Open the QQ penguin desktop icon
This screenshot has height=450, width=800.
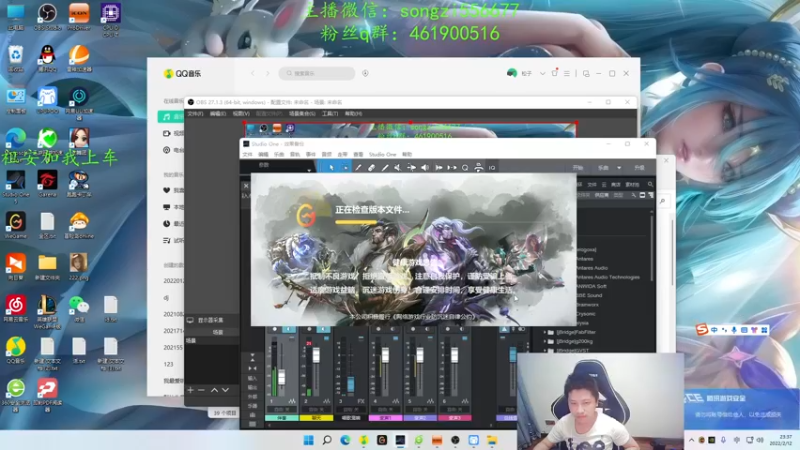(47, 57)
